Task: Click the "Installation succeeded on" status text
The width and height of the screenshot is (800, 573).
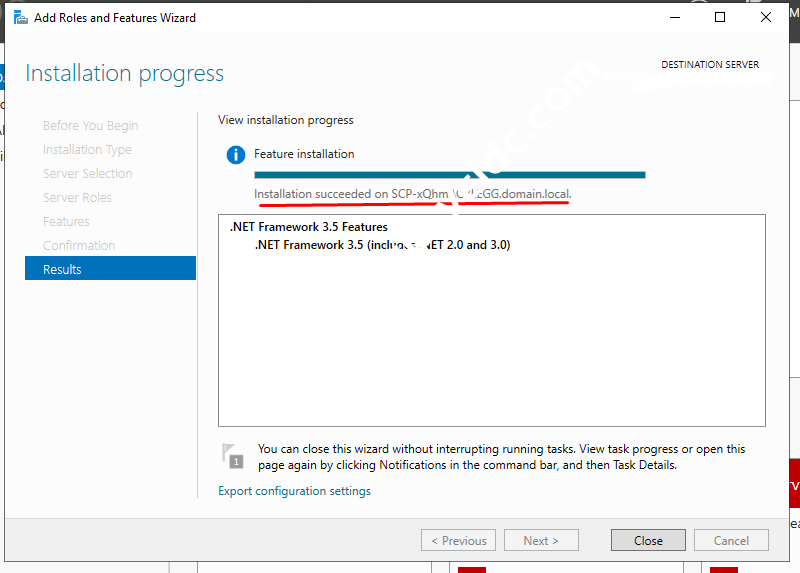Action: (412, 194)
